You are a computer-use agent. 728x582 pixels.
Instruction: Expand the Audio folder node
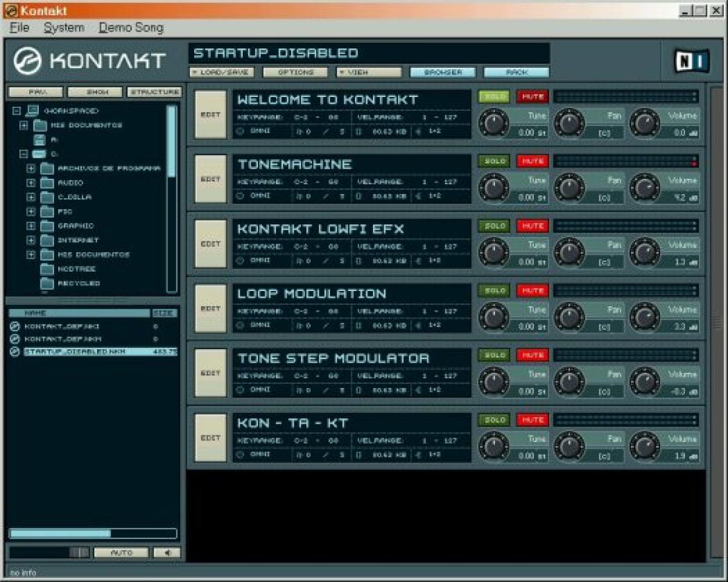31,182
